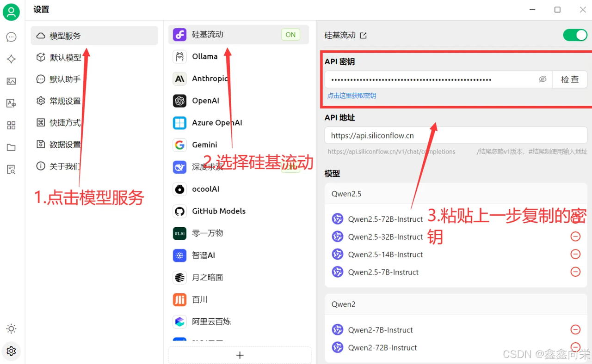Click Qwen2.5-7B-Instruct model name
Image resolution: width=592 pixels, height=364 pixels.
pyautogui.click(x=383, y=272)
